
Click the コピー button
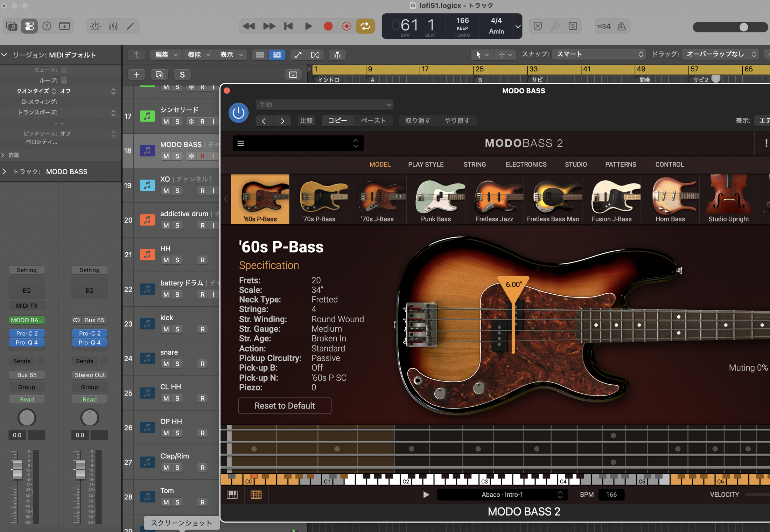pos(338,121)
